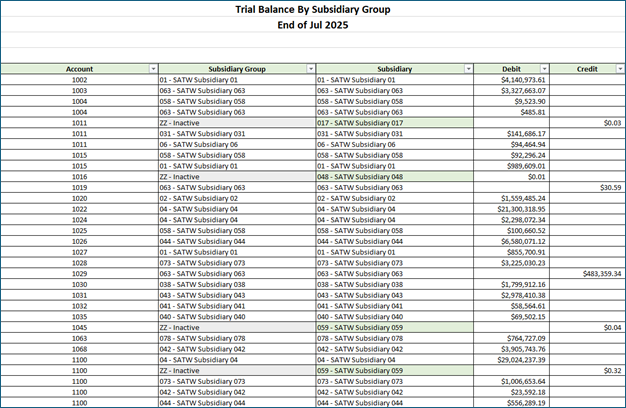The image size is (626, 408).
Task: Select debit value $58,564.61
Action: [511, 306]
